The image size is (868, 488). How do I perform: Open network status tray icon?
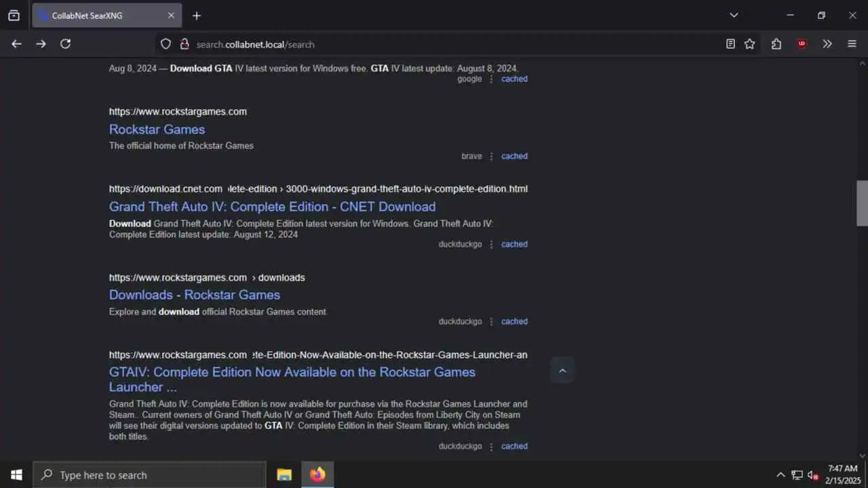tap(797, 475)
